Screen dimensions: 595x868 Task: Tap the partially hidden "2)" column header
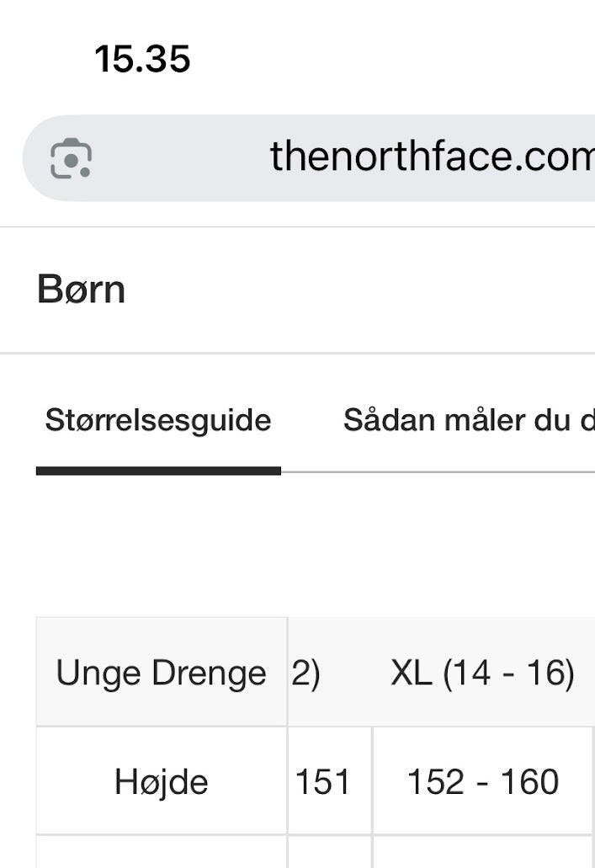pyautogui.click(x=306, y=673)
